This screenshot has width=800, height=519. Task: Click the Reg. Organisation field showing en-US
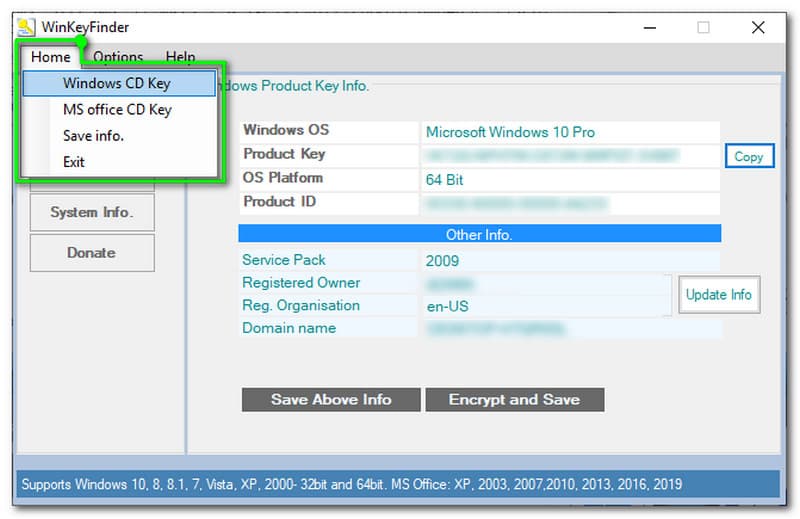point(545,306)
